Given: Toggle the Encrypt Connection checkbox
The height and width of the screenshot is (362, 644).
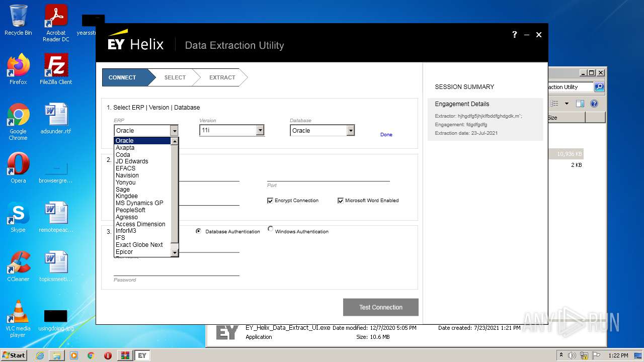Looking at the screenshot, I should [x=270, y=200].
